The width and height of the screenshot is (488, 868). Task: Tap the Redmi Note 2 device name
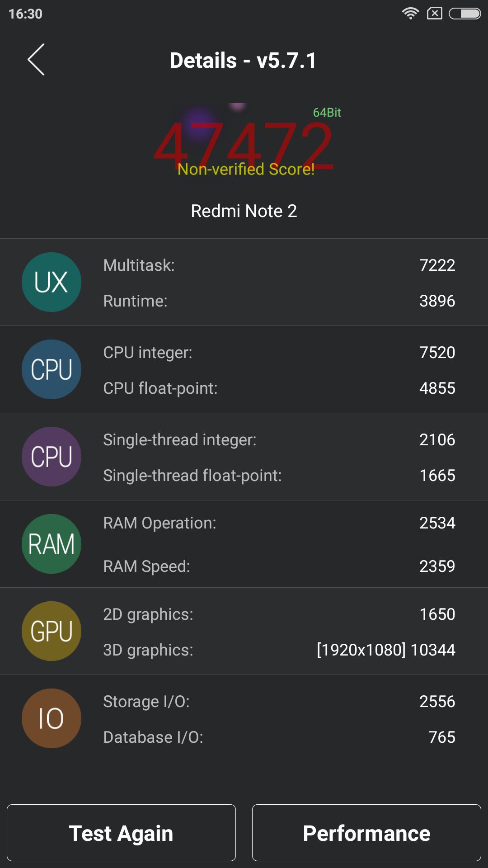coord(244,211)
